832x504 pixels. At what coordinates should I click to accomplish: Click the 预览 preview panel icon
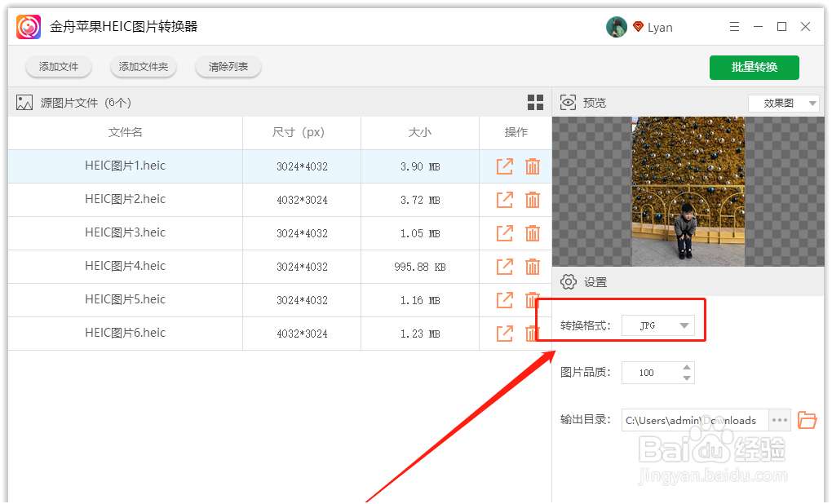(568, 102)
